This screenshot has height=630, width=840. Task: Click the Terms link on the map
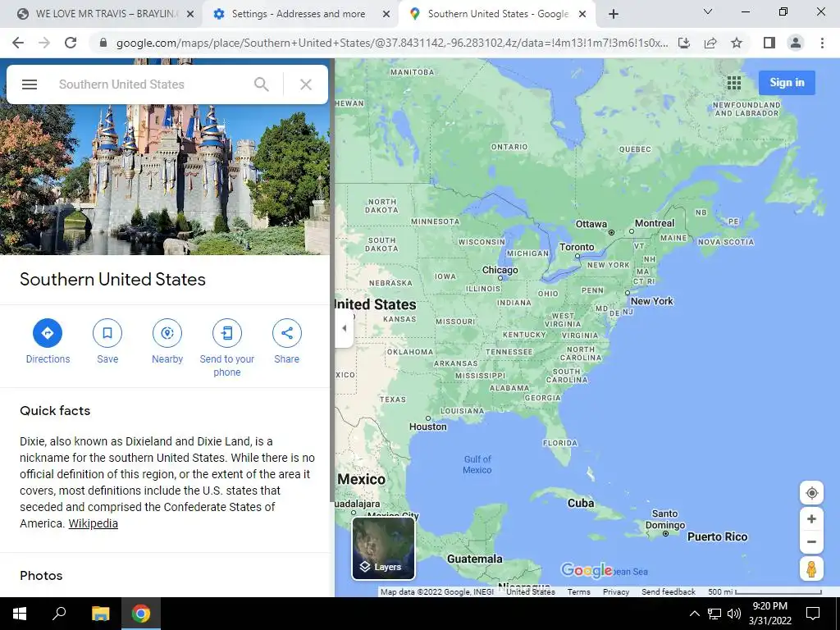click(x=578, y=592)
